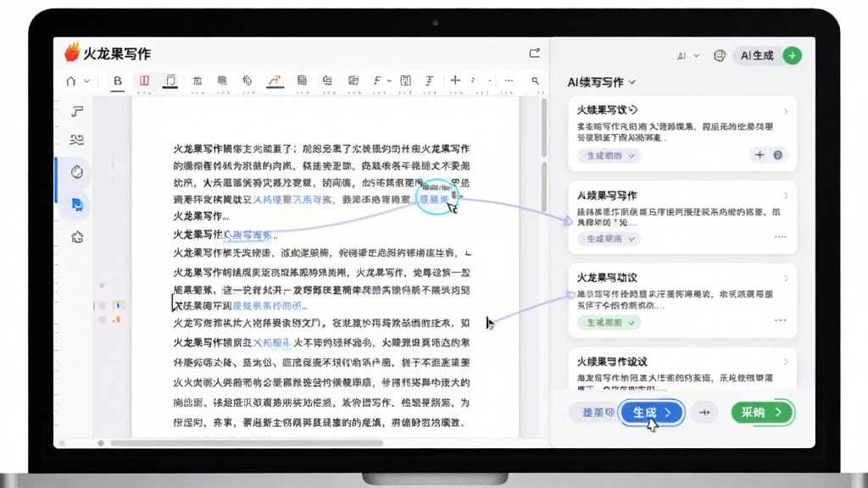Open the lavender dropdown pill in the AI续果写写作 card
The image size is (868, 488).
click(609, 238)
